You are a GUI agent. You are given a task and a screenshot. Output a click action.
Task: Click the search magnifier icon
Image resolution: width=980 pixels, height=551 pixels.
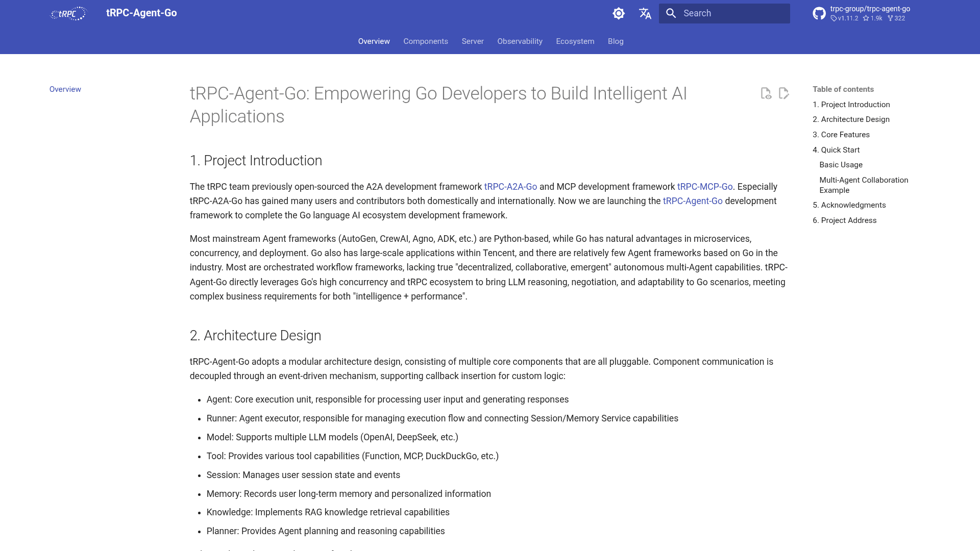(x=671, y=13)
